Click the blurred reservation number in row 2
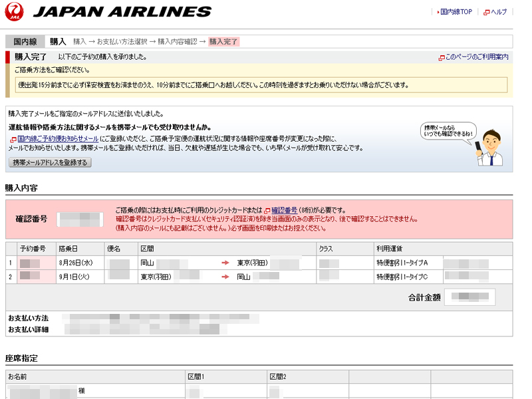 [x=30, y=275]
